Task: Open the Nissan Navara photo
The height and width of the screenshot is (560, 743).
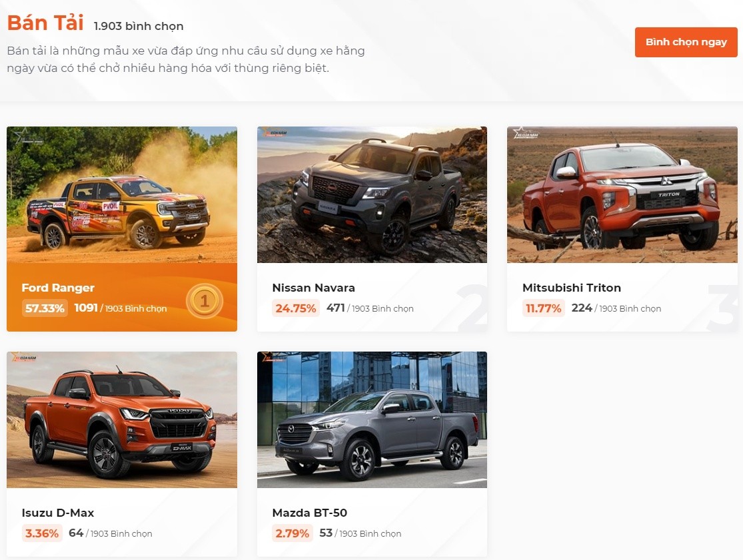Action: (x=372, y=194)
